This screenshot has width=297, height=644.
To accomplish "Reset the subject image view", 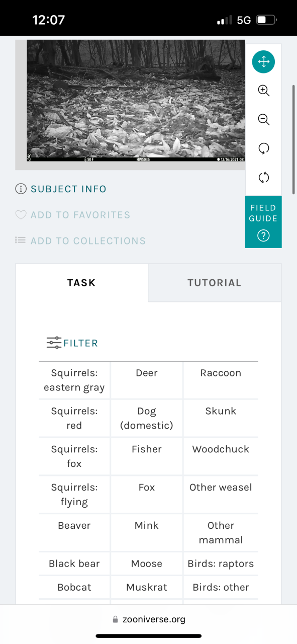I will pyautogui.click(x=263, y=177).
